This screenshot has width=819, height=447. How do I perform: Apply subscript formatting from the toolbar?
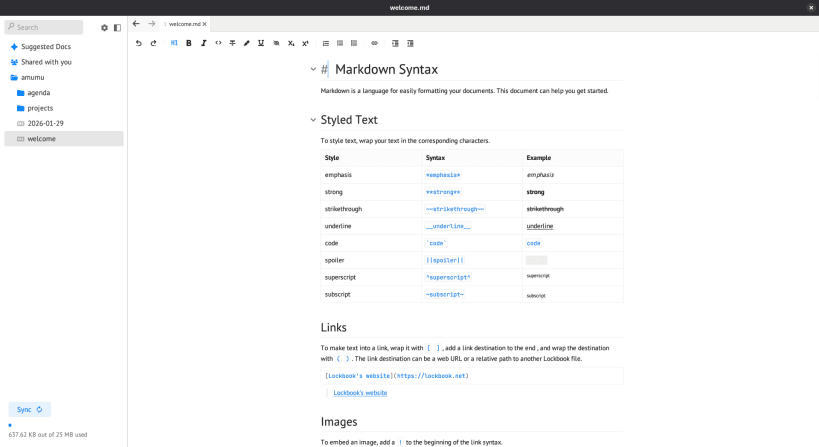coord(291,43)
